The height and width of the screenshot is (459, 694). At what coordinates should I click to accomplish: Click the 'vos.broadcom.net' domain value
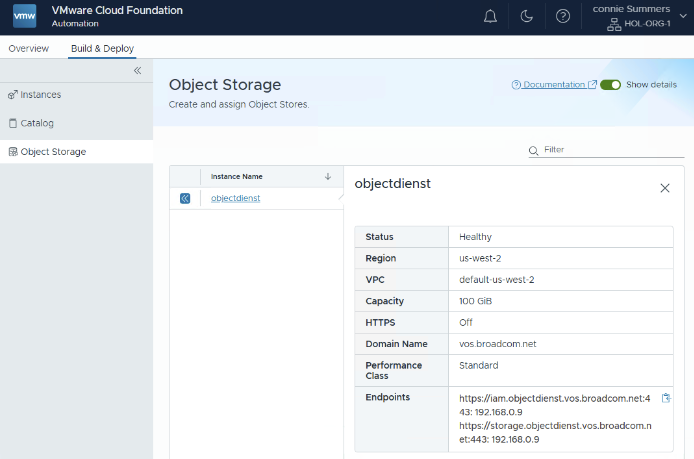pos(497,344)
